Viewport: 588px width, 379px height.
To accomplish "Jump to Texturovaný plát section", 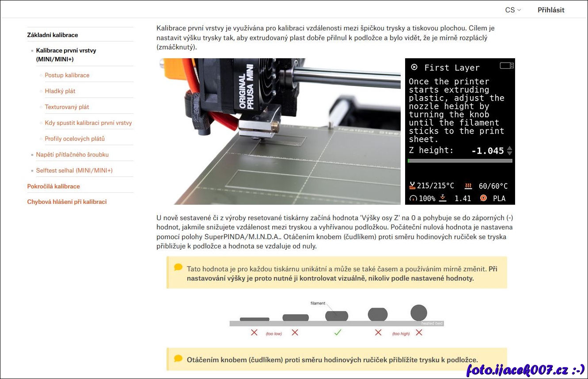I will tap(67, 107).
